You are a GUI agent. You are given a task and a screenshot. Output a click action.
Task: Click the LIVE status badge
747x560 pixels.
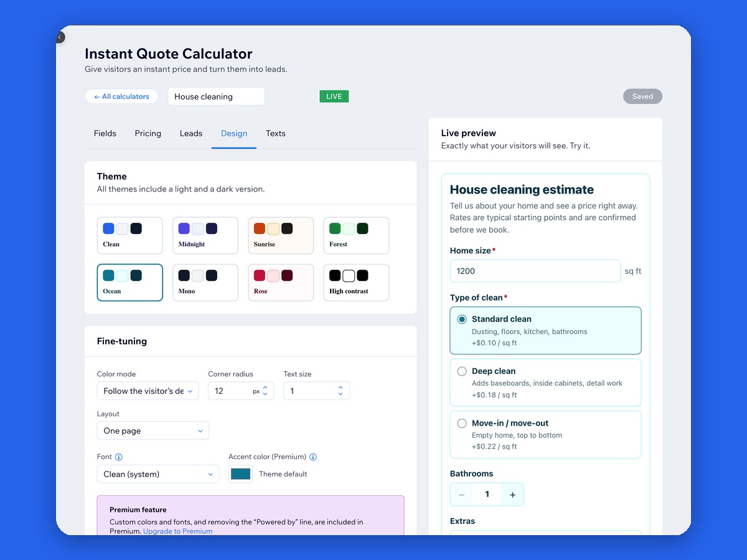(334, 96)
